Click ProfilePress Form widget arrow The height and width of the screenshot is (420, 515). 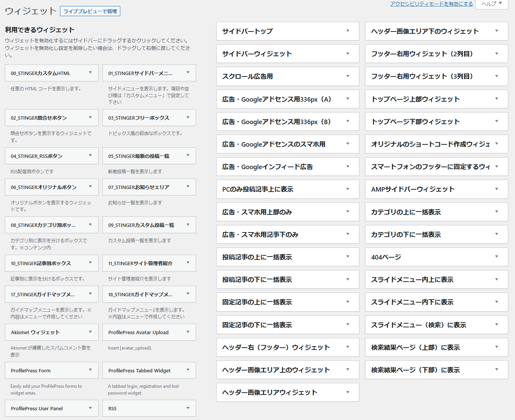pos(90,370)
